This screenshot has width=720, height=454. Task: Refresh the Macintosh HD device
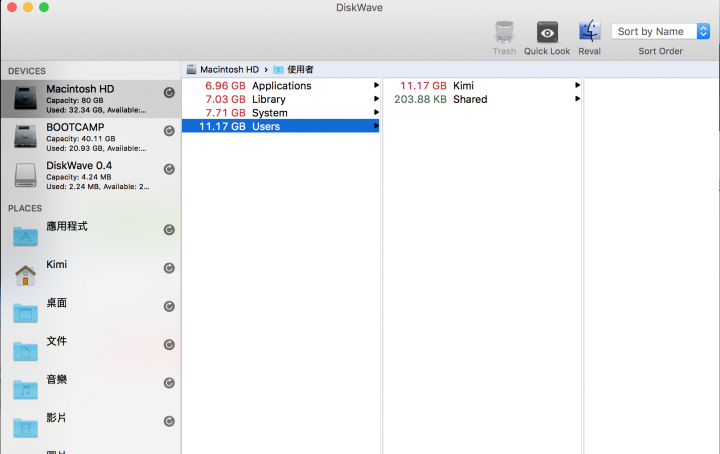coord(169,93)
